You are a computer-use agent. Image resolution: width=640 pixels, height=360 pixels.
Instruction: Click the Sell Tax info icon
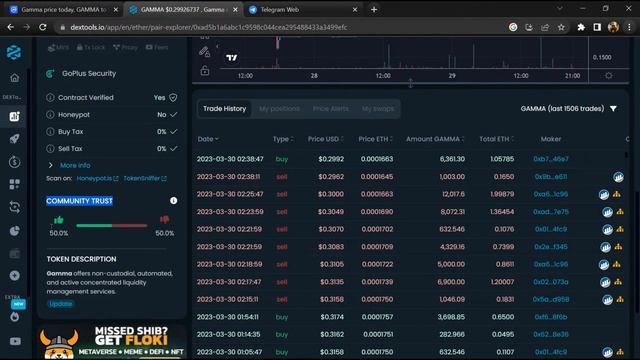tap(50, 149)
